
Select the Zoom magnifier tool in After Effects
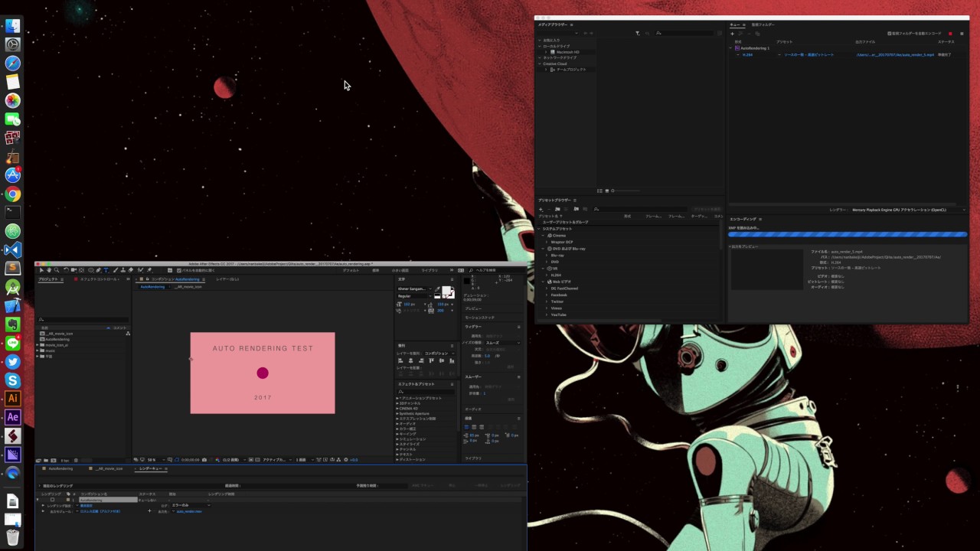point(57,270)
